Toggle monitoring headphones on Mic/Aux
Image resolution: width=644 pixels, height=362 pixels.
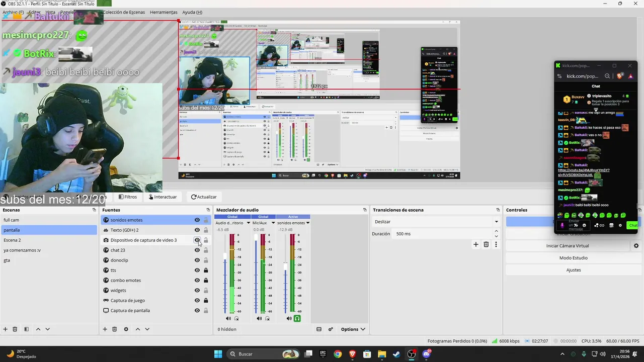coord(267,318)
